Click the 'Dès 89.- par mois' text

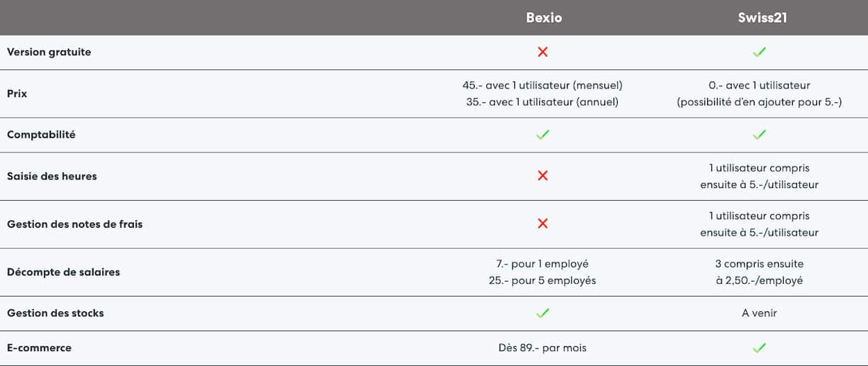point(542,348)
